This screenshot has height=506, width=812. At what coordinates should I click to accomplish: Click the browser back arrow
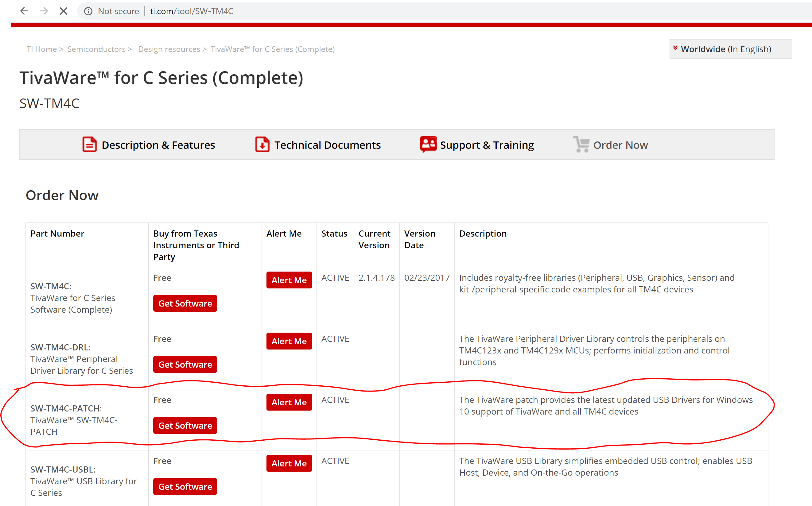point(24,11)
